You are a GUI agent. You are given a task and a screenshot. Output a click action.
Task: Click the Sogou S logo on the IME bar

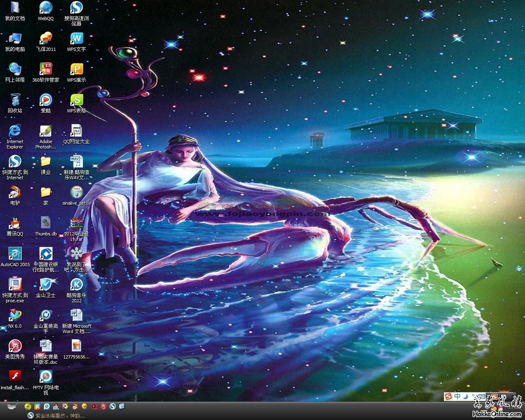click(449, 396)
